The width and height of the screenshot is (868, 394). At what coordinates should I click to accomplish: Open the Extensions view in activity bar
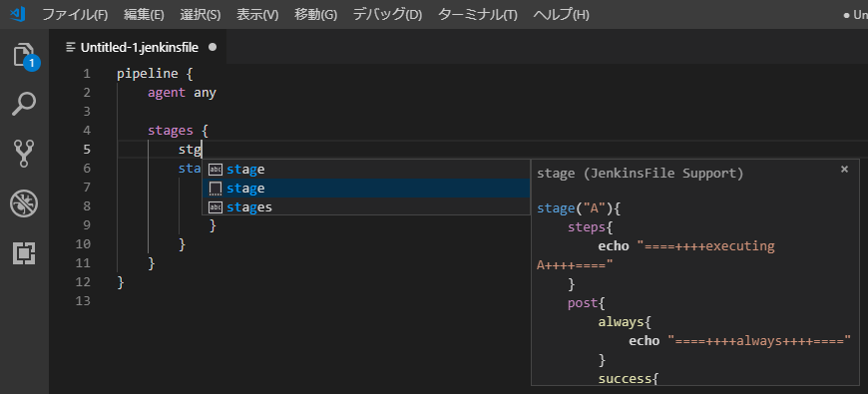[x=24, y=253]
